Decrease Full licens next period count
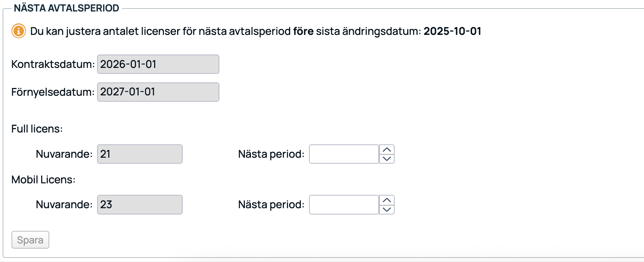This screenshot has width=644, height=262. [x=387, y=159]
